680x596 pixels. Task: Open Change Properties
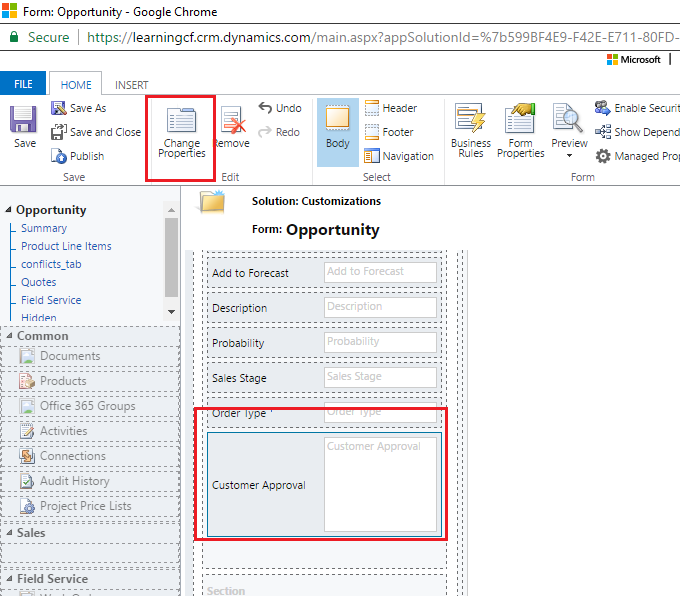click(181, 132)
